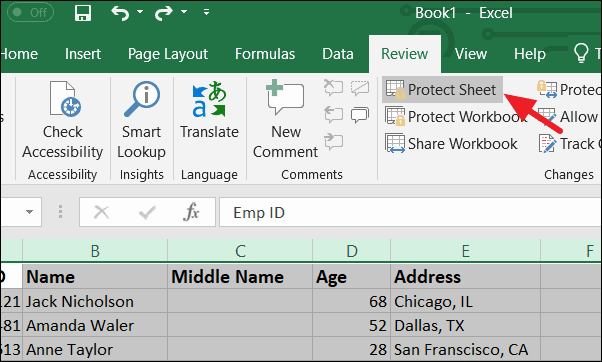Click the Save floppy disk icon
Viewport: 602px width, 362px height.
[x=83, y=13]
